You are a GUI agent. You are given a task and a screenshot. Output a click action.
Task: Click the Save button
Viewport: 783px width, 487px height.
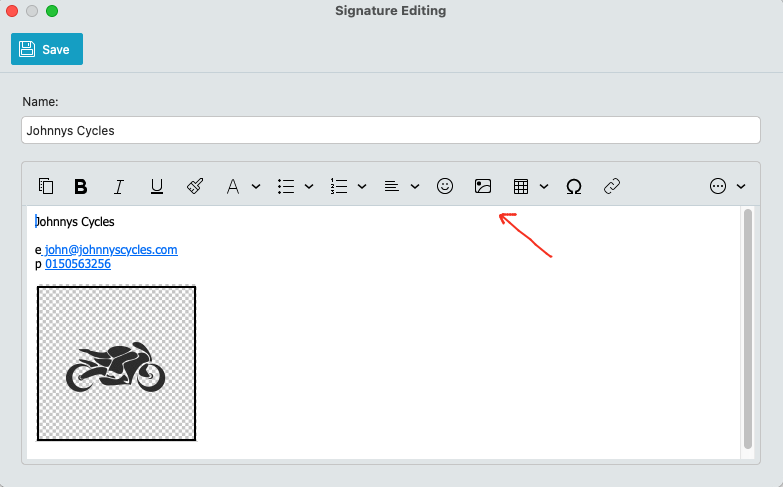pos(47,49)
